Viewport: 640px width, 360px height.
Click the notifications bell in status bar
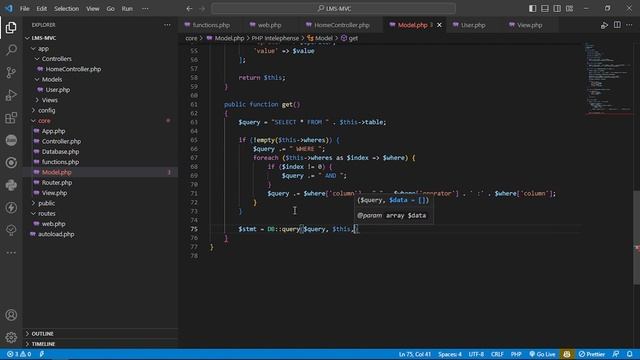click(630, 354)
